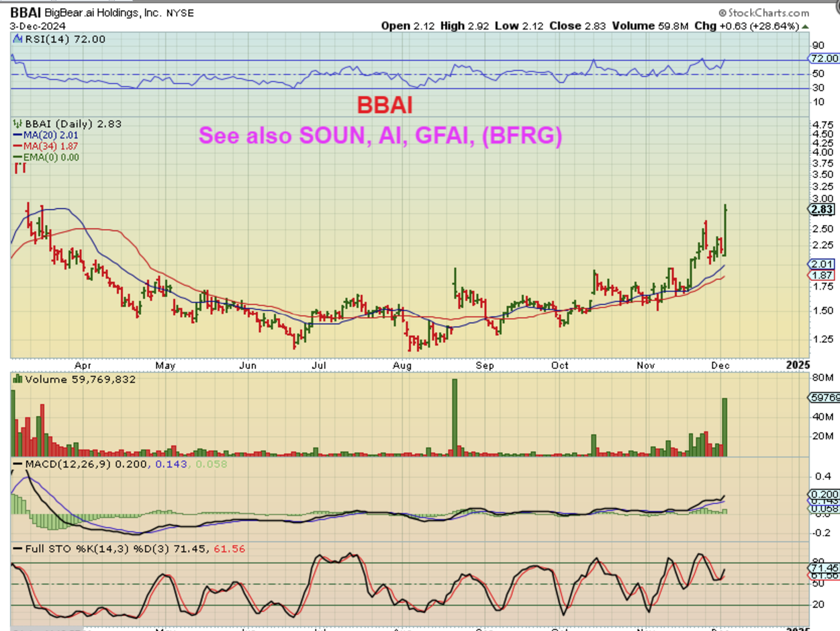
Task: Click the Jul label on price chart time axis
Action: pos(320,366)
